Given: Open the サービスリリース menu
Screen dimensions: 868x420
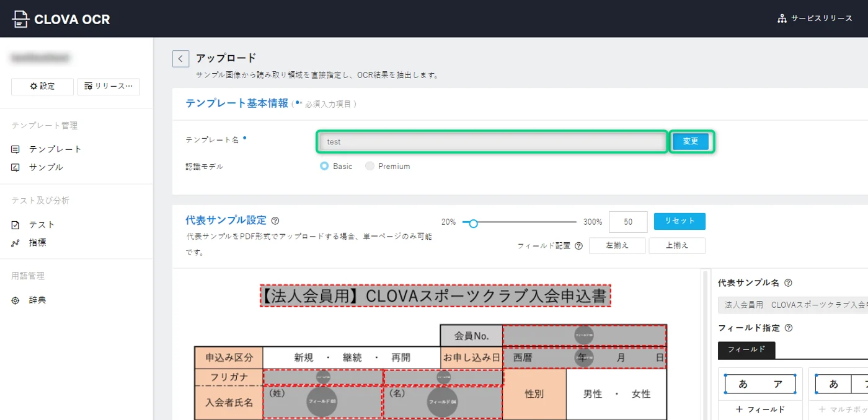Looking at the screenshot, I should point(815,19).
